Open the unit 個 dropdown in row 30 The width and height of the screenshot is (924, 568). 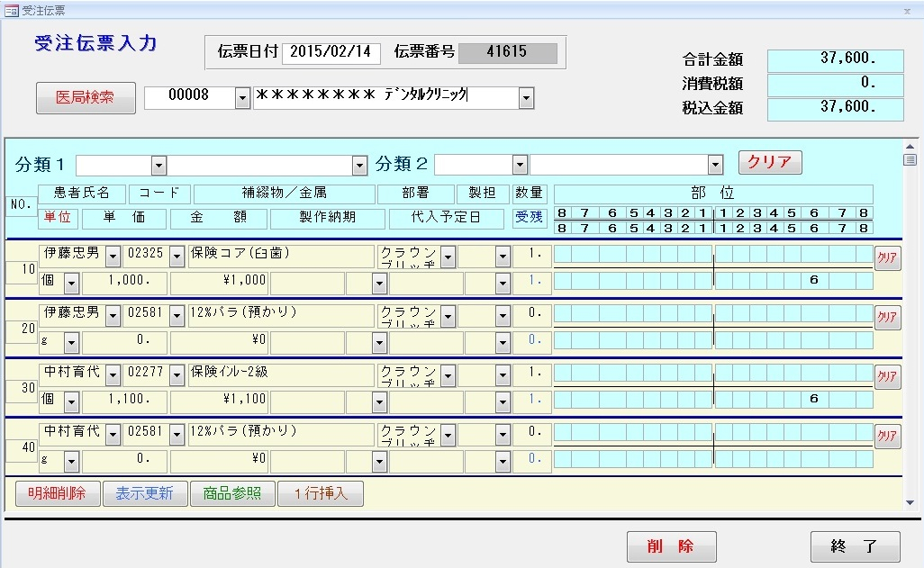(71, 401)
